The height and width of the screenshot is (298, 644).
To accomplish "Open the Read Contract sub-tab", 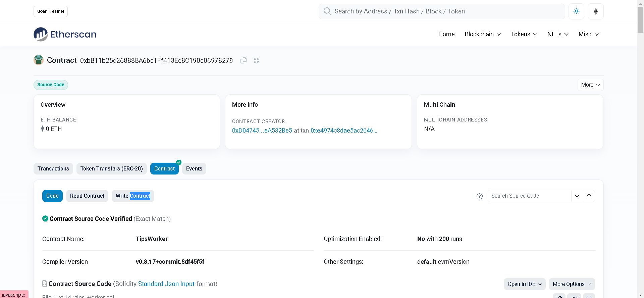I will tap(87, 196).
